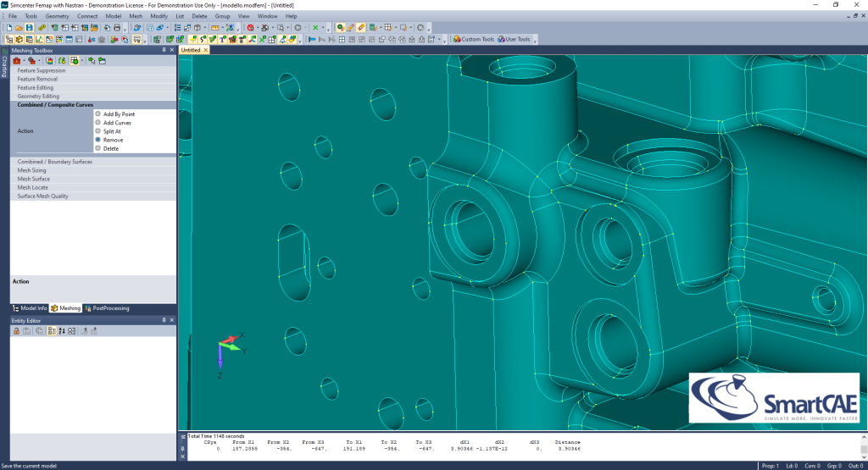Open the Help menu
The image size is (868, 470).
292,16
